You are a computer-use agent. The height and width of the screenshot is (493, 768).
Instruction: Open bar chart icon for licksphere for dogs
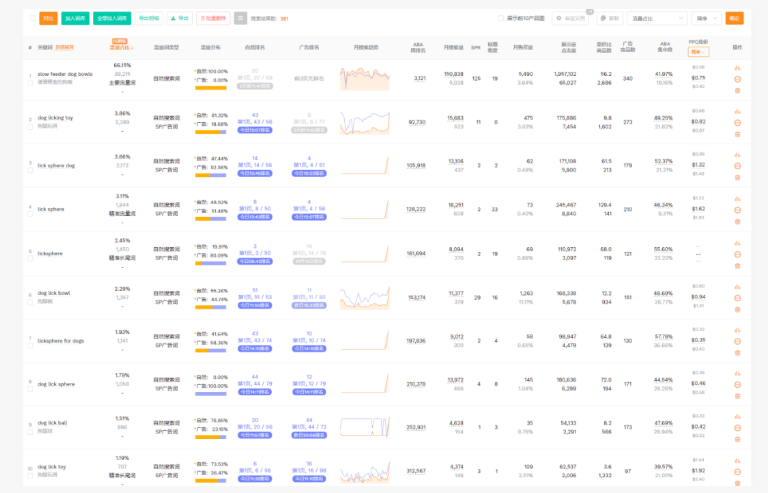[737, 330]
